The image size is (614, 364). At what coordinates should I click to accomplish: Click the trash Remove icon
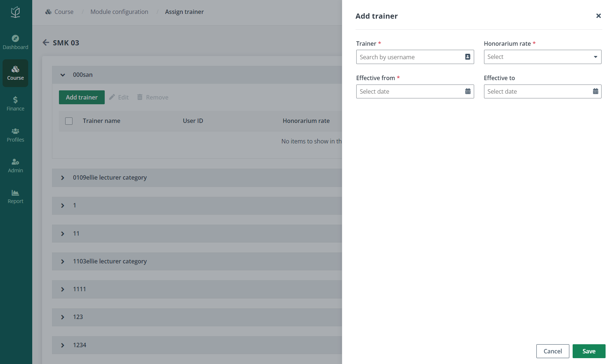[x=140, y=97]
